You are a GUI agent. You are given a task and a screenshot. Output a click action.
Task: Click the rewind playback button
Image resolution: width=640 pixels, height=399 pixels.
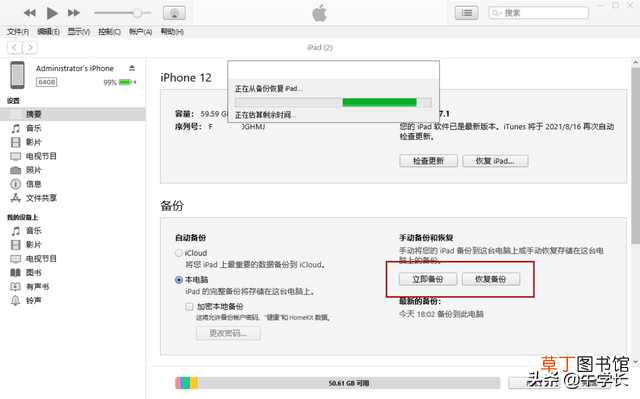click(x=29, y=13)
